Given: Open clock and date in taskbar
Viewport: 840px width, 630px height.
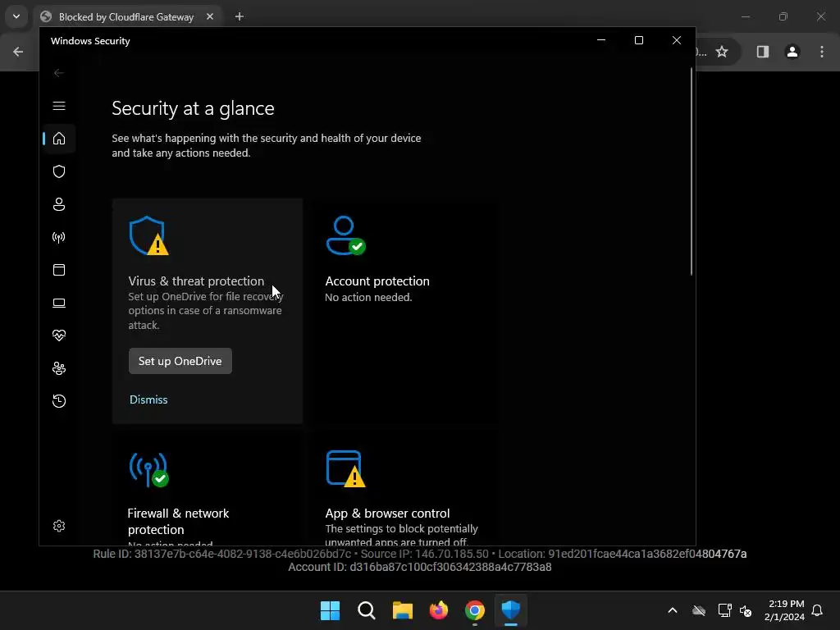Looking at the screenshot, I should point(785,610).
